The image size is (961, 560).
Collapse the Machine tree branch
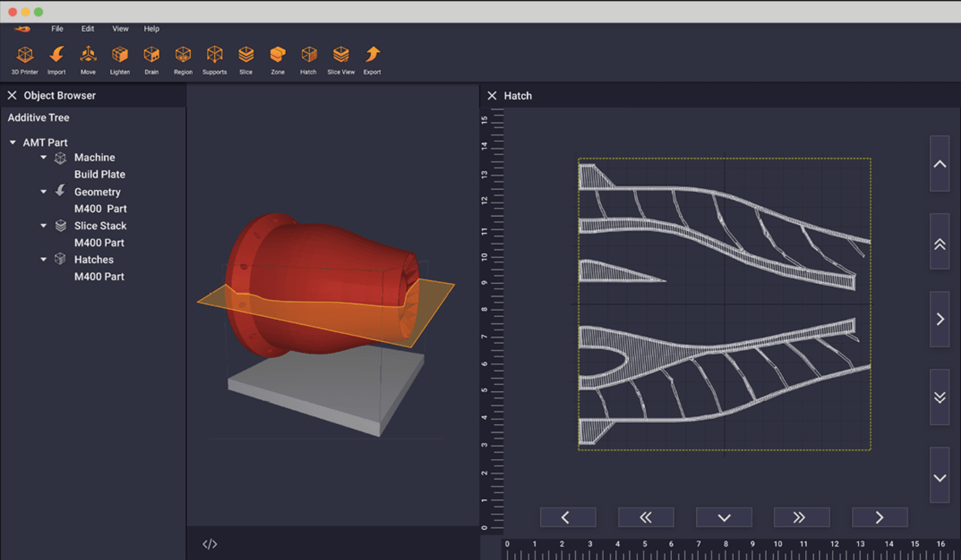tap(44, 157)
